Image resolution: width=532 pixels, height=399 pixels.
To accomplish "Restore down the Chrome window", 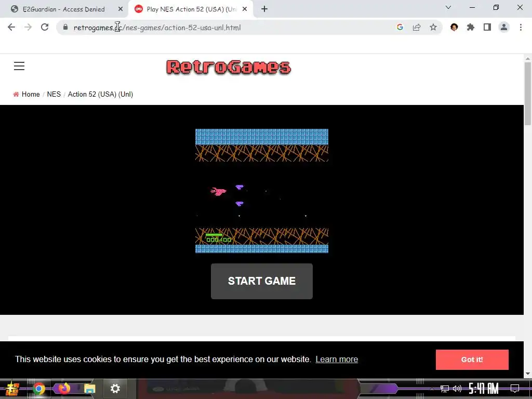I will point(496,7).
